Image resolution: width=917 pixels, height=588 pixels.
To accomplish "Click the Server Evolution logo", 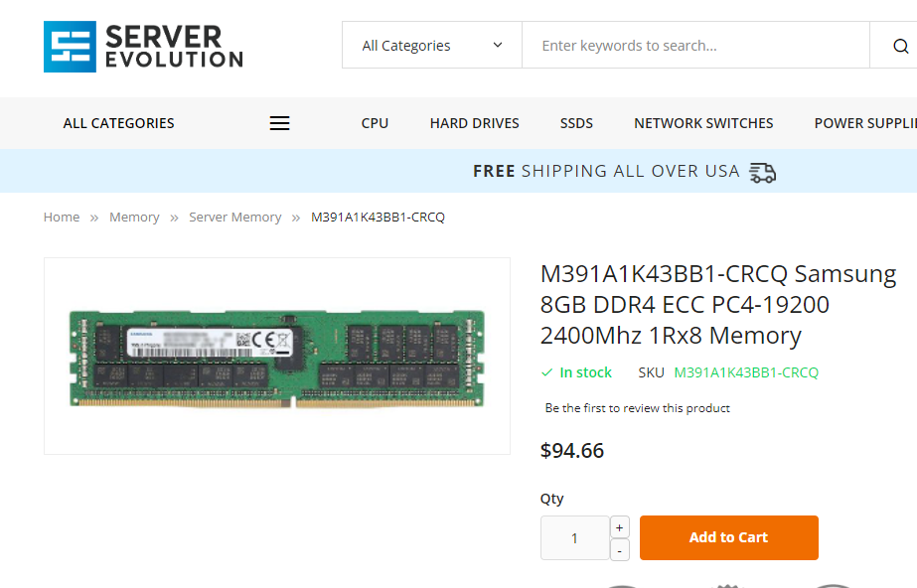I will pos(143,47).
